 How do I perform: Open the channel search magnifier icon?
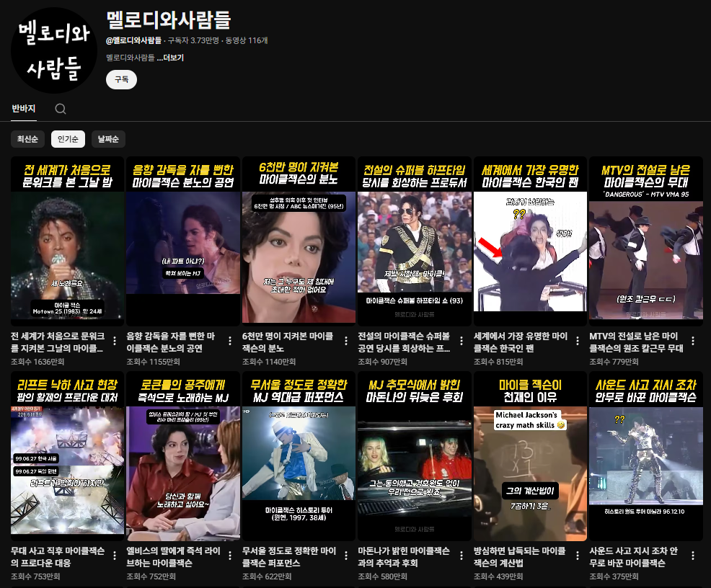[61, 109]
